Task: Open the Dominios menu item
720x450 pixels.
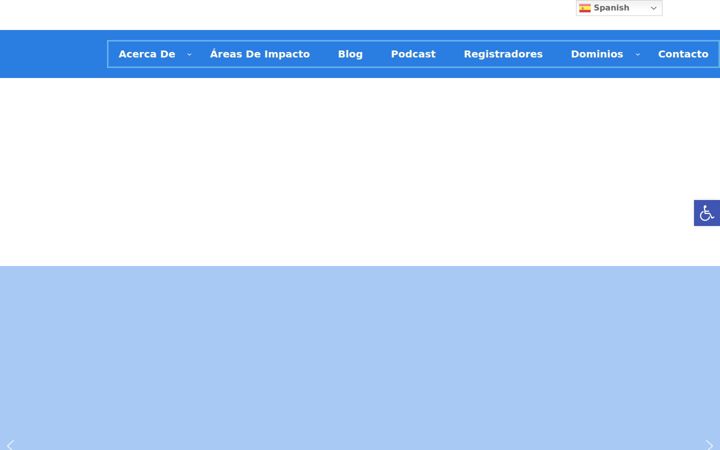Action: pyautogui.click(x=597, y=54)
